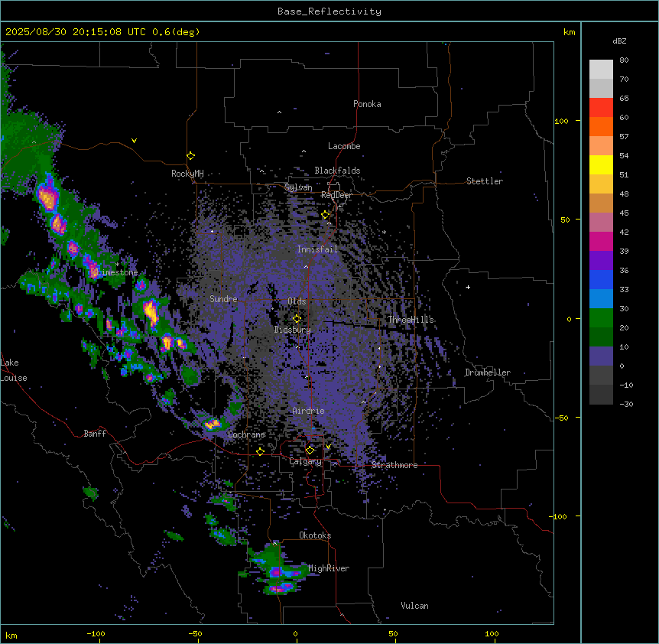Click the -50 tick on the bottom axis
659x644 pixels.
tap(195, 634)
